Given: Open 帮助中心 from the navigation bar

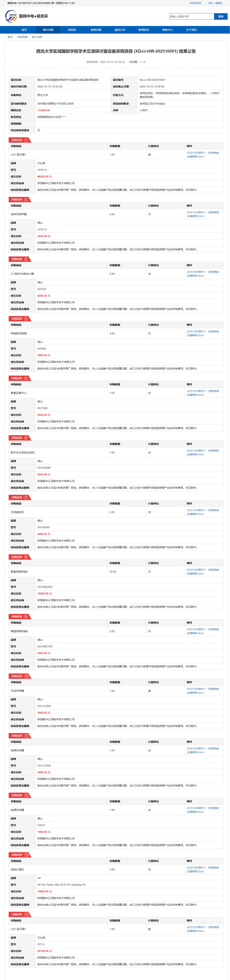Looking at the screenshot, I should (167, 30).
